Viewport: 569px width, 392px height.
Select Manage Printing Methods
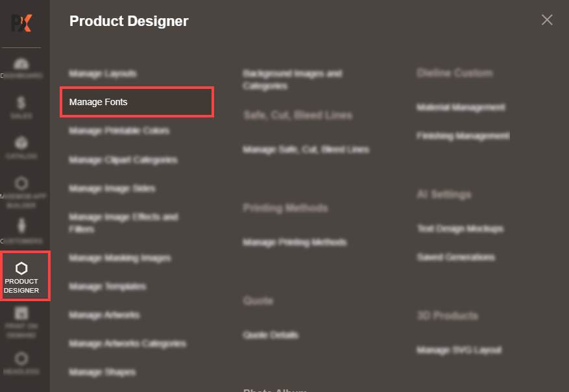(295, 242)
